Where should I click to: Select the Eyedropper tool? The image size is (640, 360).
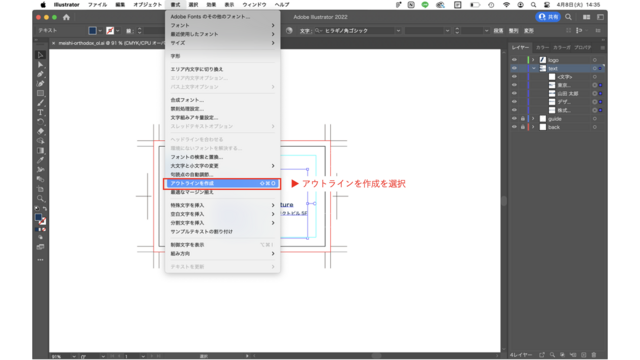[40, 160]
